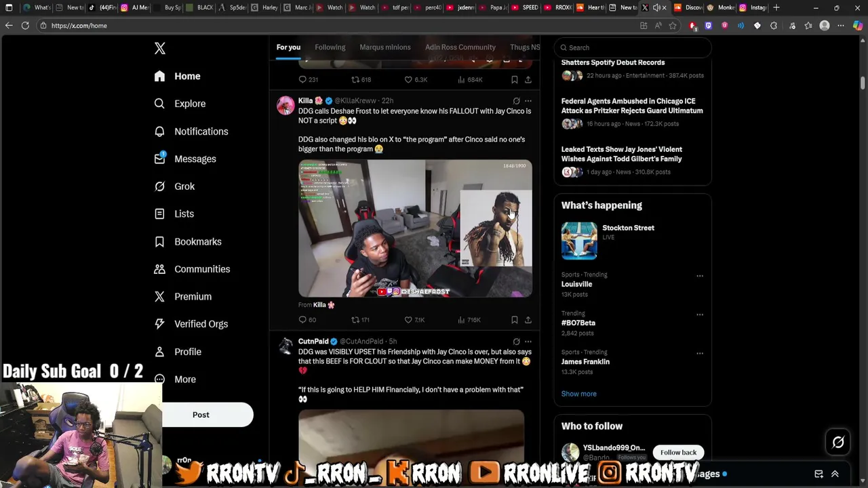Open Killa's profile avatar
Image resolution: width=868 pixels, height=488 pixels.
tap(285, 106)
